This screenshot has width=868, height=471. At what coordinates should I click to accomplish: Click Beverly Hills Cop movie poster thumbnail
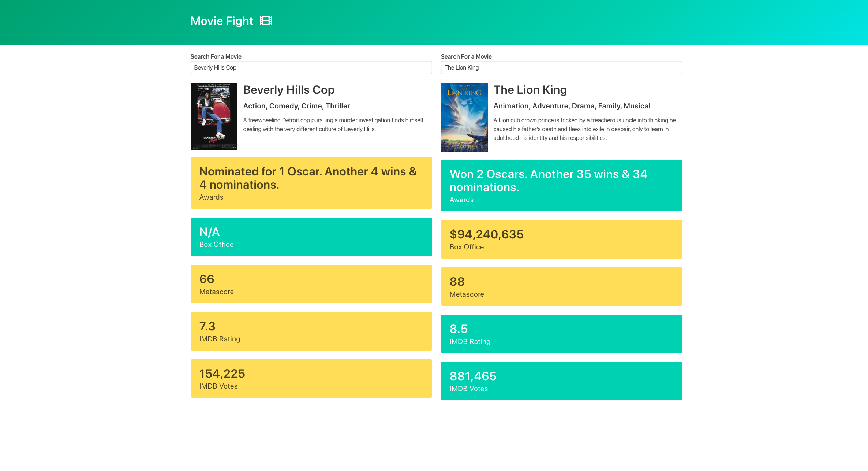click(214, 116)
